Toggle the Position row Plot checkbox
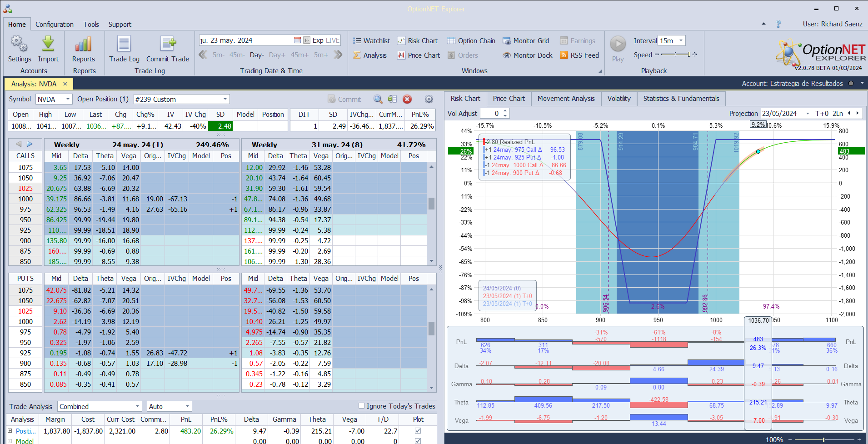The image size is (868, 444). coord(418,431)
